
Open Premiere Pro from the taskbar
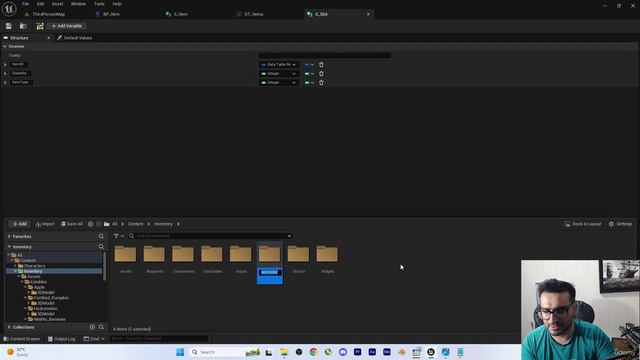pos(358,352)
